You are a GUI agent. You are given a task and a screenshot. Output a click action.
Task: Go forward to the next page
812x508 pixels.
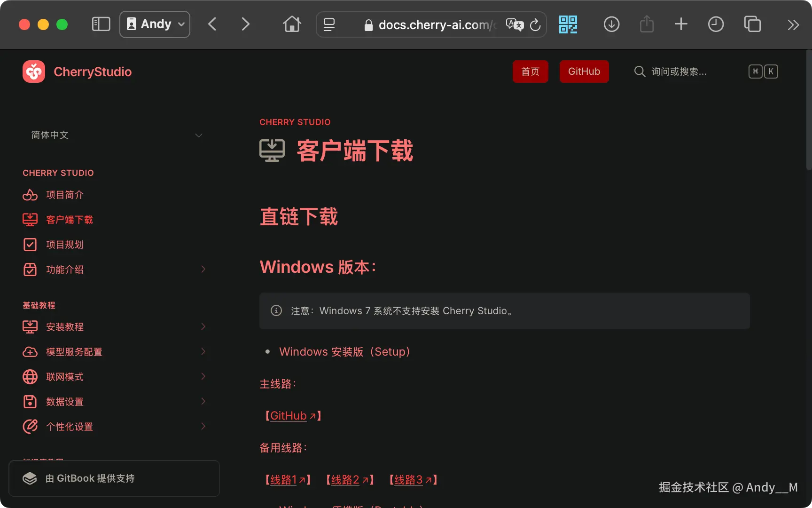click(245, 24)
